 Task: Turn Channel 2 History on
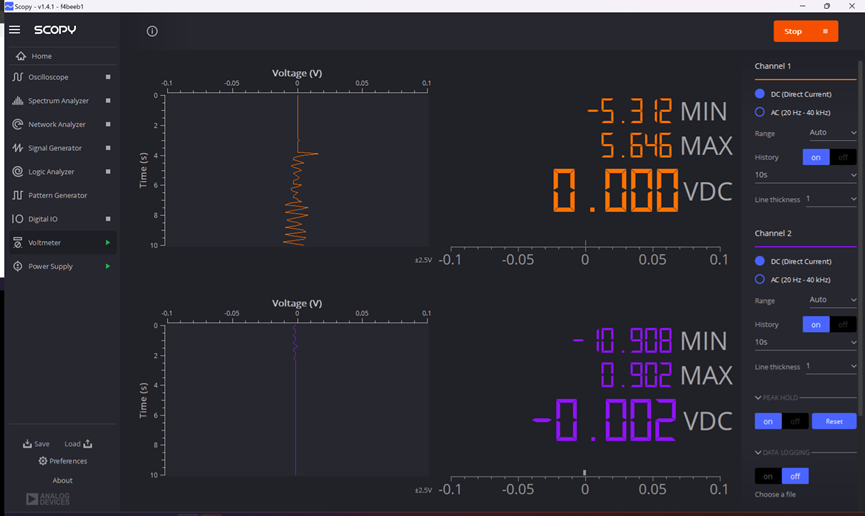816,325
